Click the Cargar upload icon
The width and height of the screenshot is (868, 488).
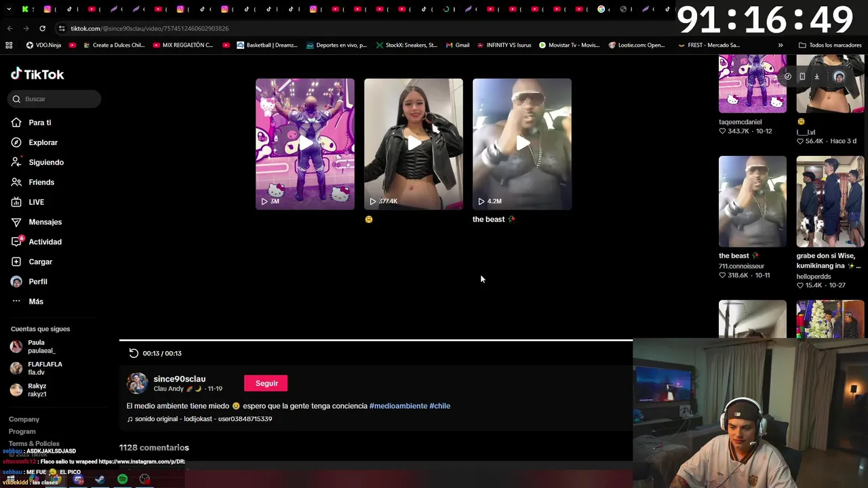point(16,262)
